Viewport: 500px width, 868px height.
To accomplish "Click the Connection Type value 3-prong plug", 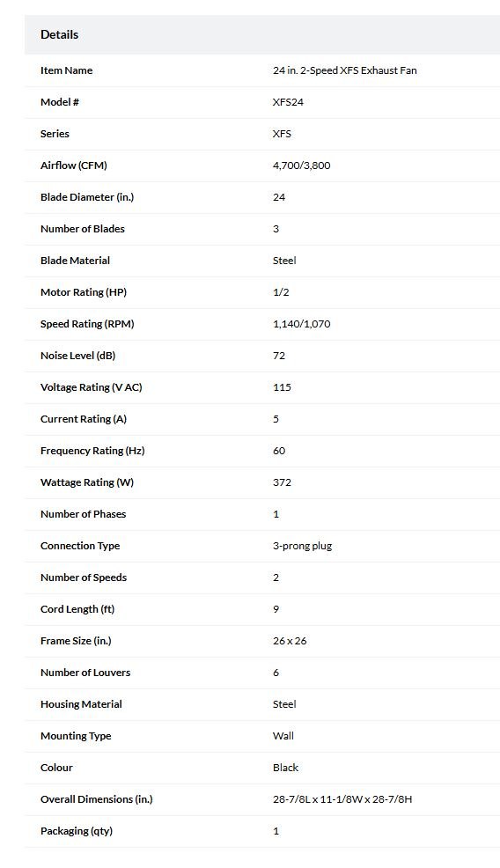I will (x=302, y=546).
